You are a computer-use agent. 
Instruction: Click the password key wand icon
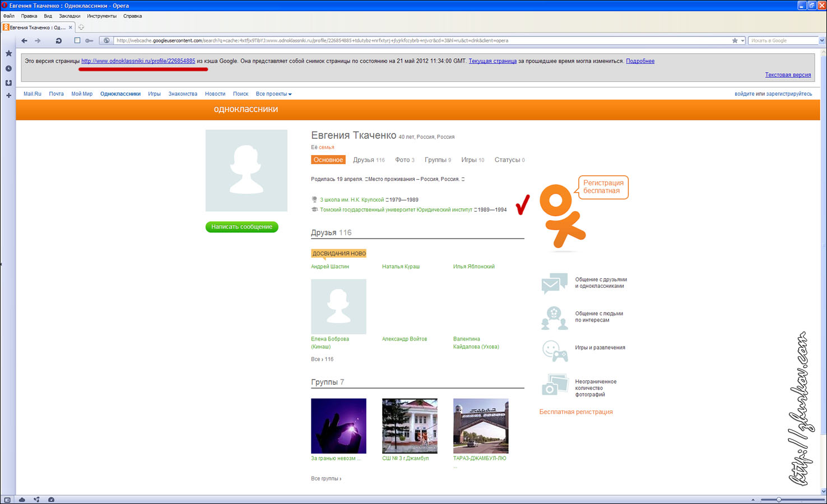click(x=90, y=40)
